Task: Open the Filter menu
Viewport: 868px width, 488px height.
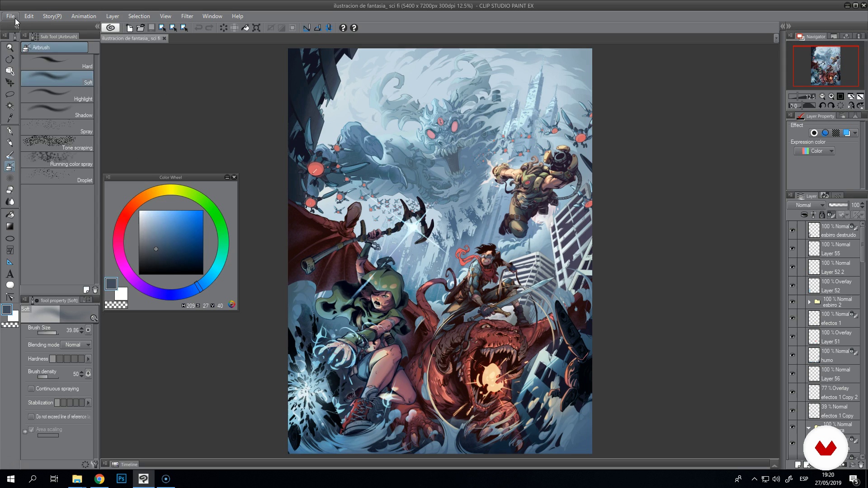Action: coord(187,16)
